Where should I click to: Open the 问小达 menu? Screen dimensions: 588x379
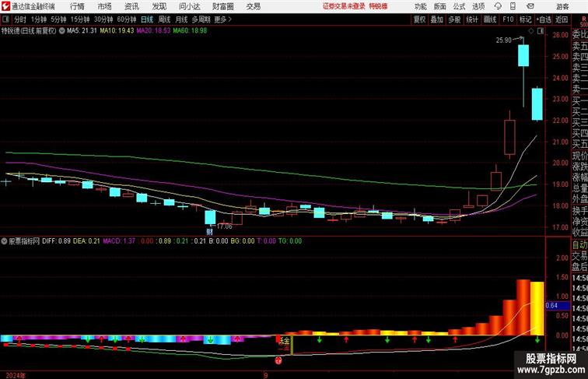[189, 6]
